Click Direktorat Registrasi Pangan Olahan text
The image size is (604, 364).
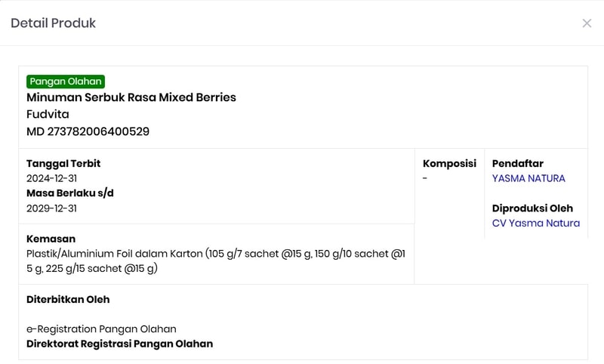[x=119, y=344]
